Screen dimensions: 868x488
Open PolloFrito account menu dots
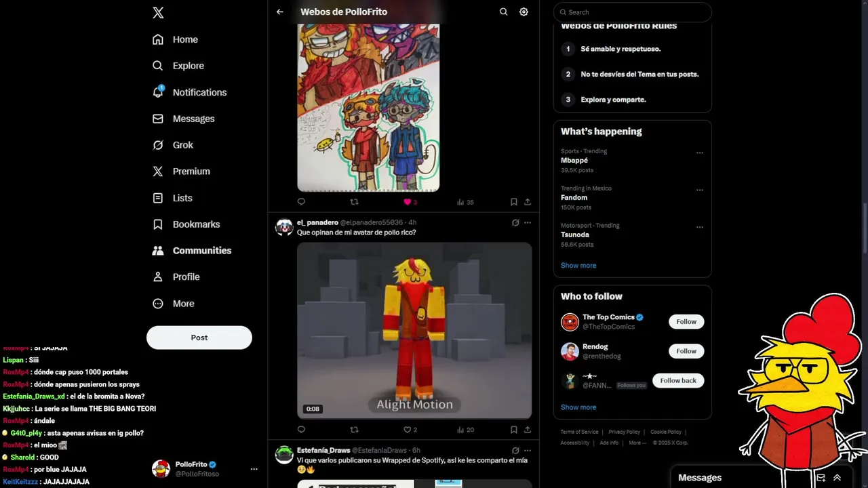point(254,469)
